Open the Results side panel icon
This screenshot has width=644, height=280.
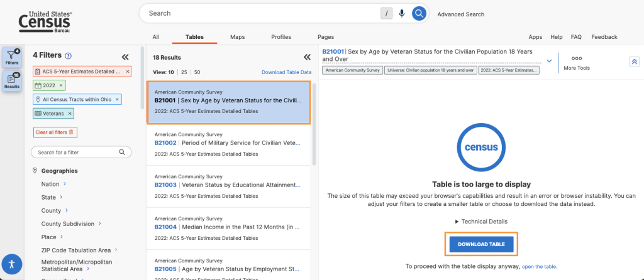click(x=12, y=81)
